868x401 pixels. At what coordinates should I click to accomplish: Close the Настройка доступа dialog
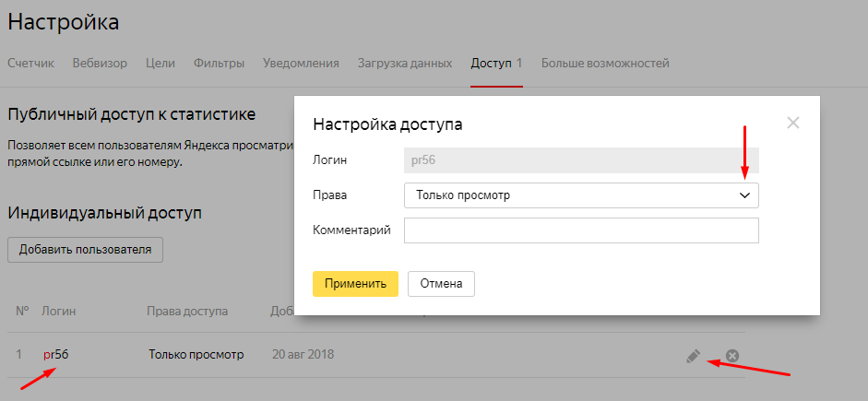point(793,123)
